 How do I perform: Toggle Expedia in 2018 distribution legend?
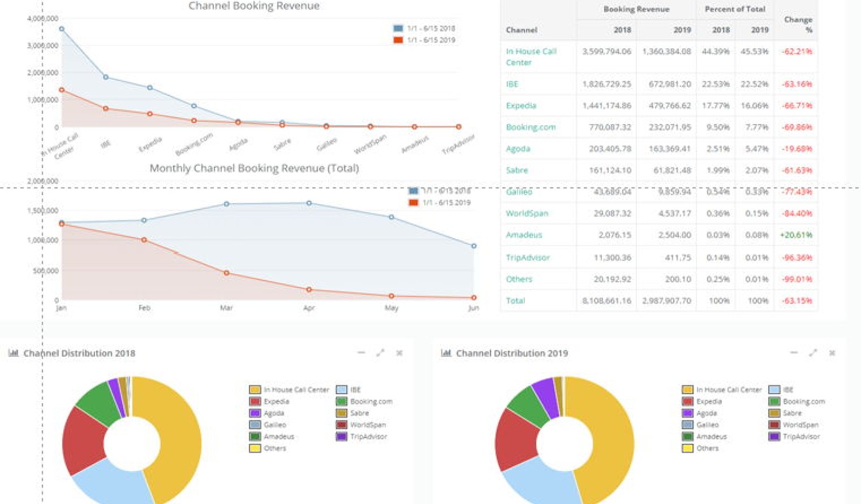269,401
